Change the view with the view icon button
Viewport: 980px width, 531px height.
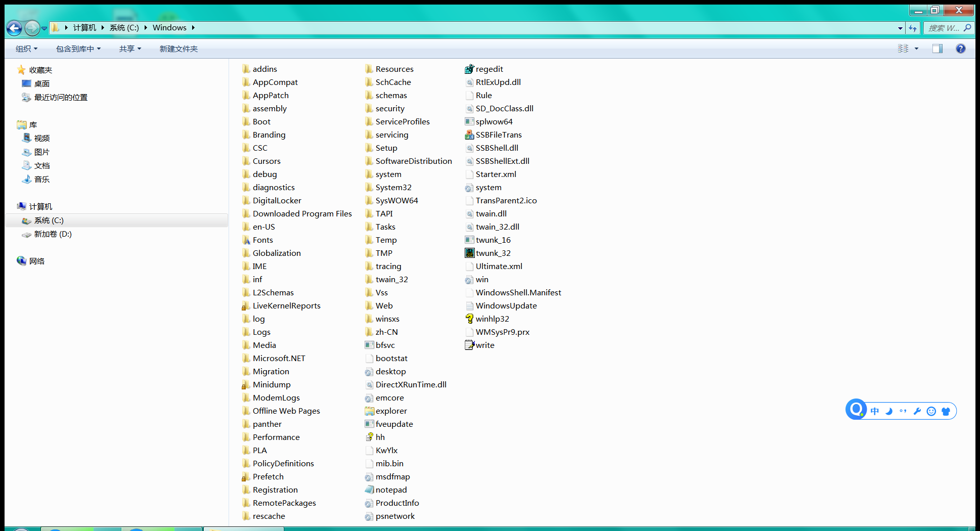point(903,49)
